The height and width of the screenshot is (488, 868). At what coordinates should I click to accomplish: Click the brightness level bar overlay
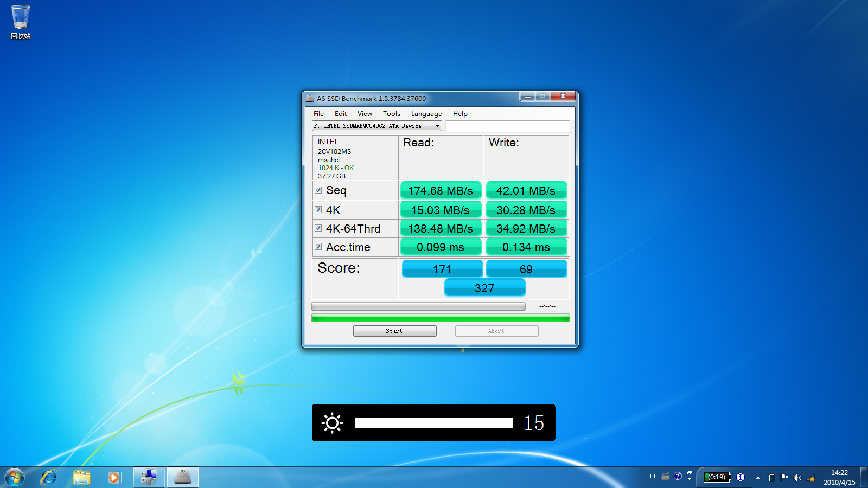pos(433,423)
